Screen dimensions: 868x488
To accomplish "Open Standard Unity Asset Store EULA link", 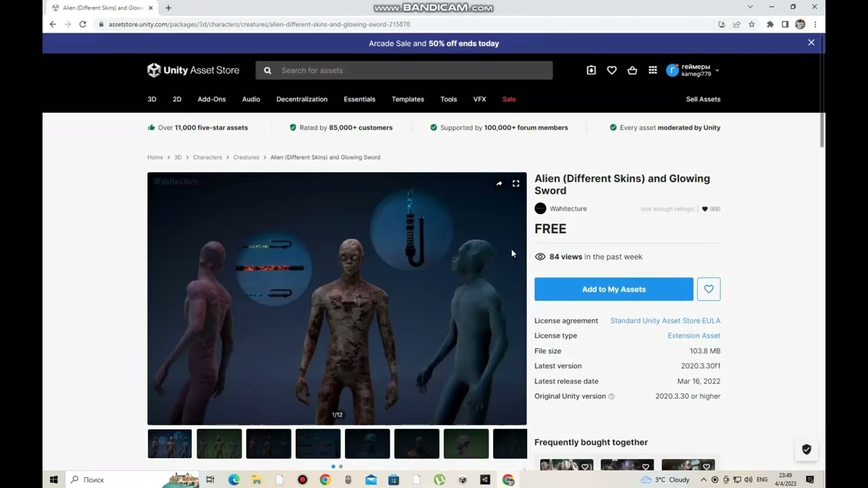I will coord(665,321).
